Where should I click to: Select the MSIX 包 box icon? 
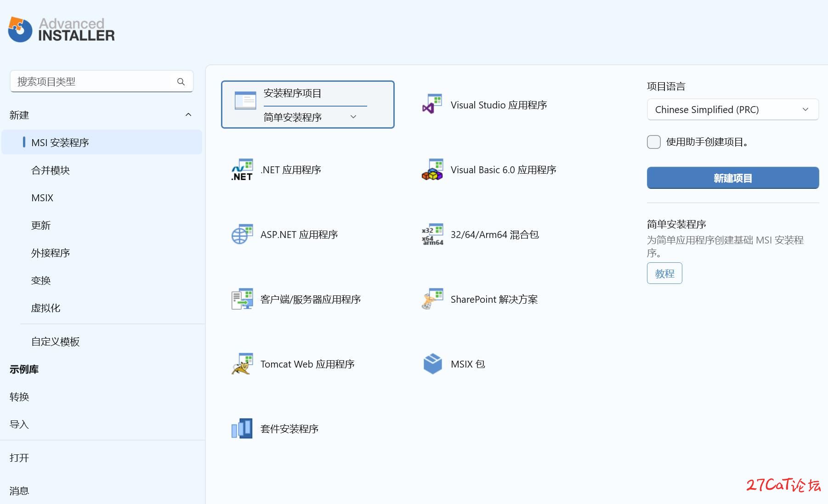(x=432, y=364)
